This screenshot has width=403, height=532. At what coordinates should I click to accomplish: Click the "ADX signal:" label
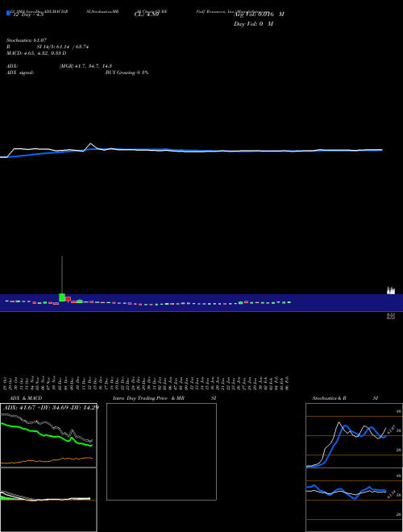(x=20, y=73)
